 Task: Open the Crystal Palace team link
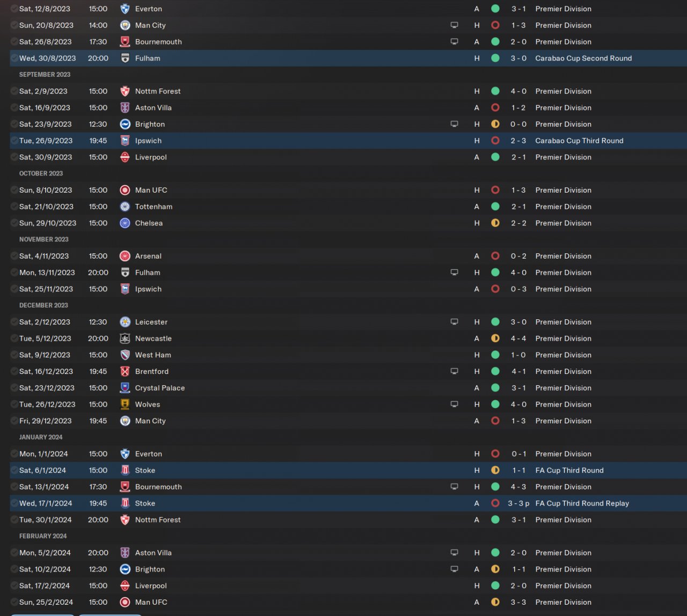pos(160,388)
